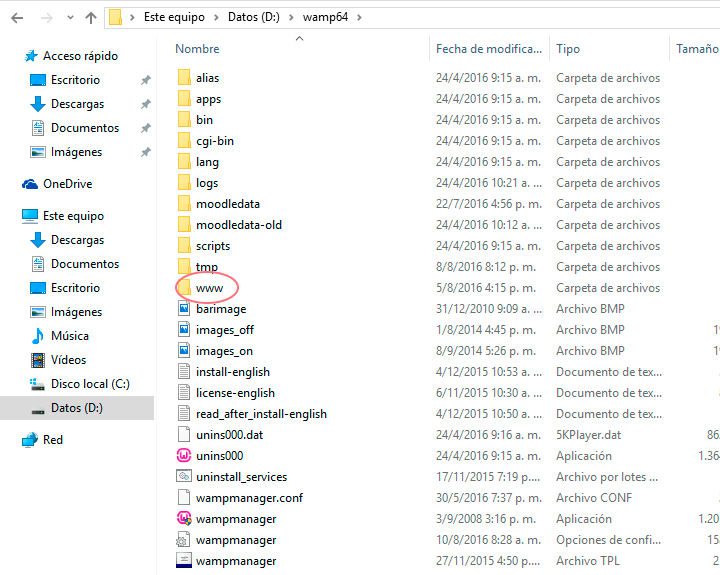Select the moodledata-old folder
Screen dimensions: 720x575
click(x=238, y=225)
